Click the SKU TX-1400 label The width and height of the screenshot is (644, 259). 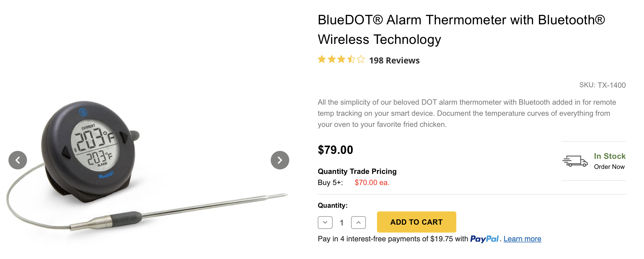pyautogui.click(x=602, y=85)
